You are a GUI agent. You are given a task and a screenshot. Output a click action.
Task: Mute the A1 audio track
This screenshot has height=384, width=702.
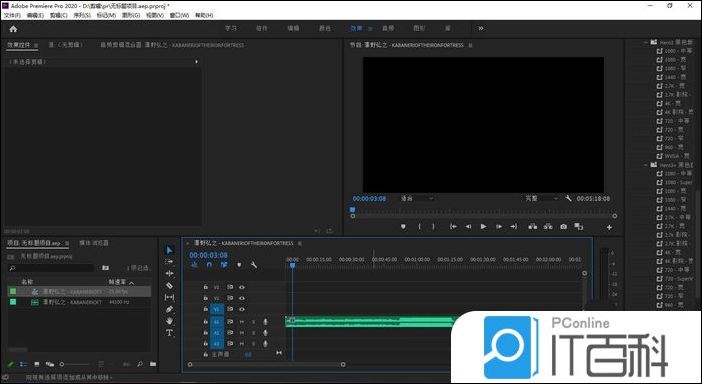(242, 322)
